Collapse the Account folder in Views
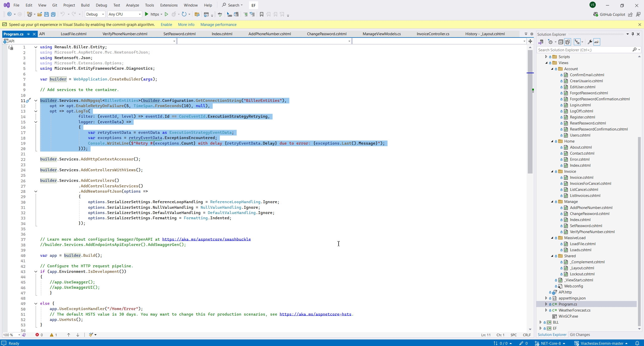The image size is (644, 346). pos(552,69)
